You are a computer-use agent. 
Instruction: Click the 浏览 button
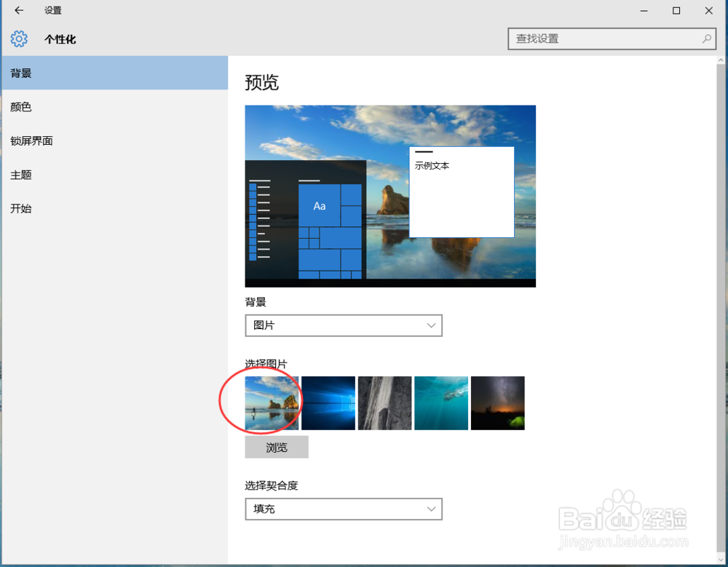coord(277,447)
